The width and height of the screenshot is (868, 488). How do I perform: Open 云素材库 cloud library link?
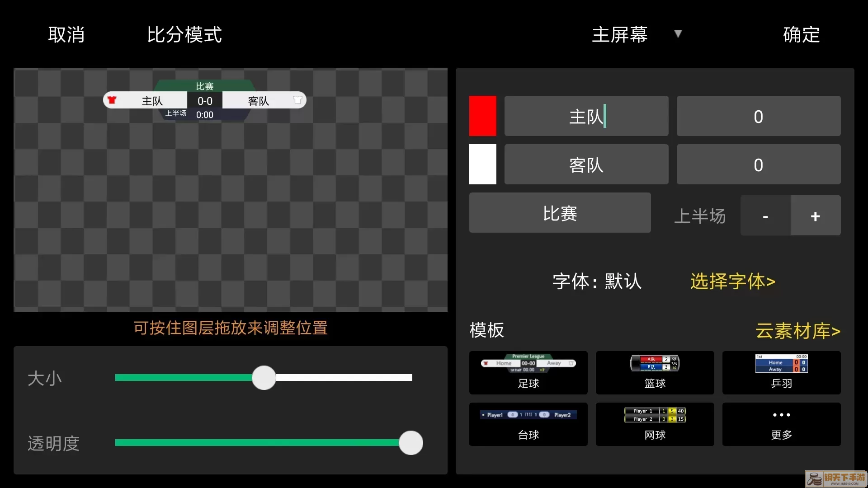click(798, 331)
